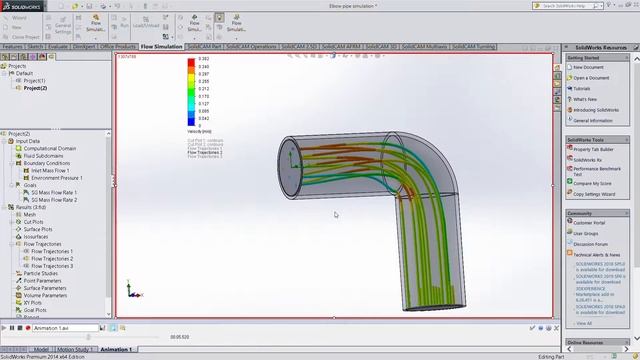Screen dimensions: 640x360
Task: Collapse the Flow Trajectories node
Action: (x=11, y=244)
